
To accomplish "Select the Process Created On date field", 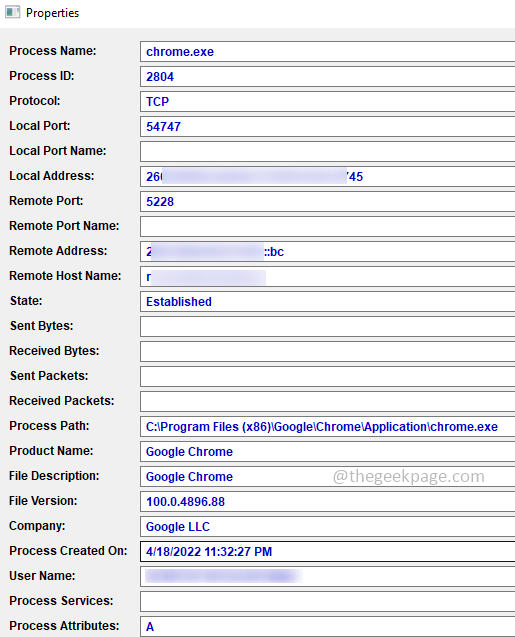I will (327, 551).
